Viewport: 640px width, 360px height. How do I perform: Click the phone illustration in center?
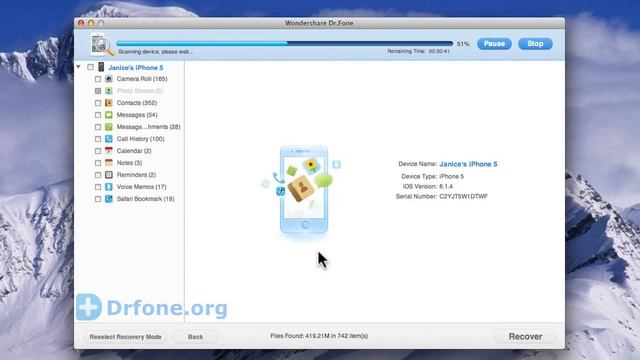pos(304,189)
